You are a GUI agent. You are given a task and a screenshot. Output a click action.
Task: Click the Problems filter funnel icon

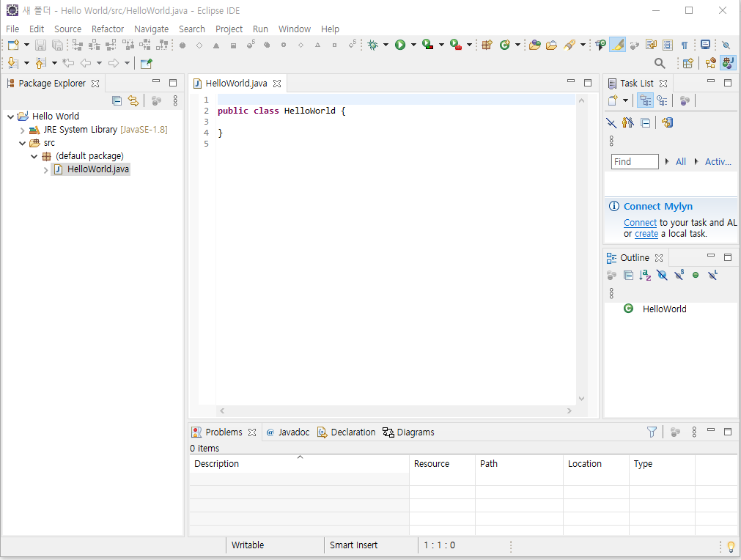(652, 432)
